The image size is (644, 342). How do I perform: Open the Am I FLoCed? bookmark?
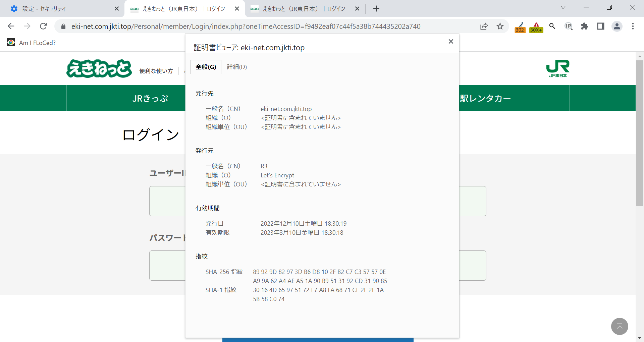[x=31, y=43]
